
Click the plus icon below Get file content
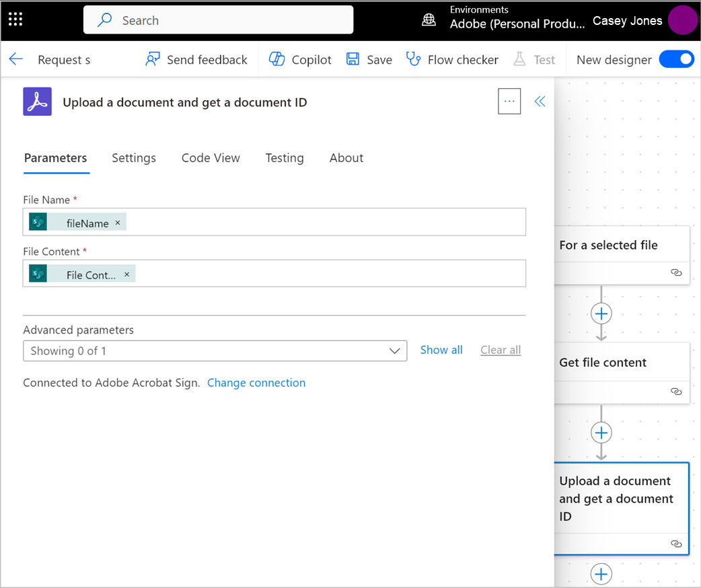pyautogui.click(x=601, y=433)
